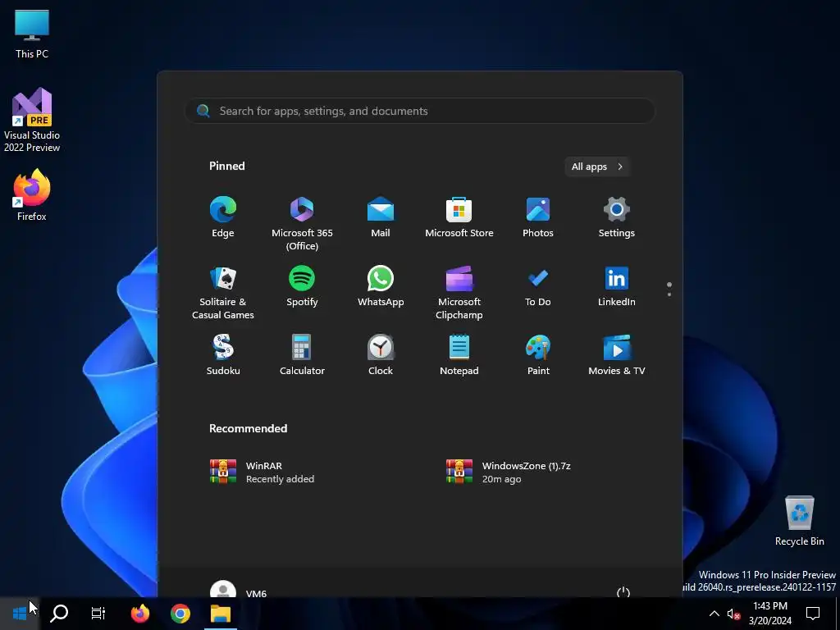This screenshot has width=840, height=630.
Task: Select Visual Studio 2022 Preview shortcut
Action: click(32, 120)
